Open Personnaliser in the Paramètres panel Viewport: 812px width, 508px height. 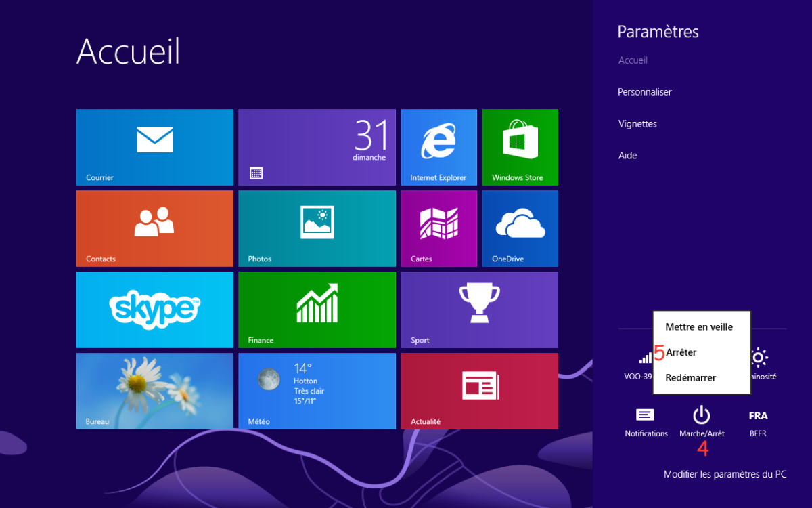645,92
